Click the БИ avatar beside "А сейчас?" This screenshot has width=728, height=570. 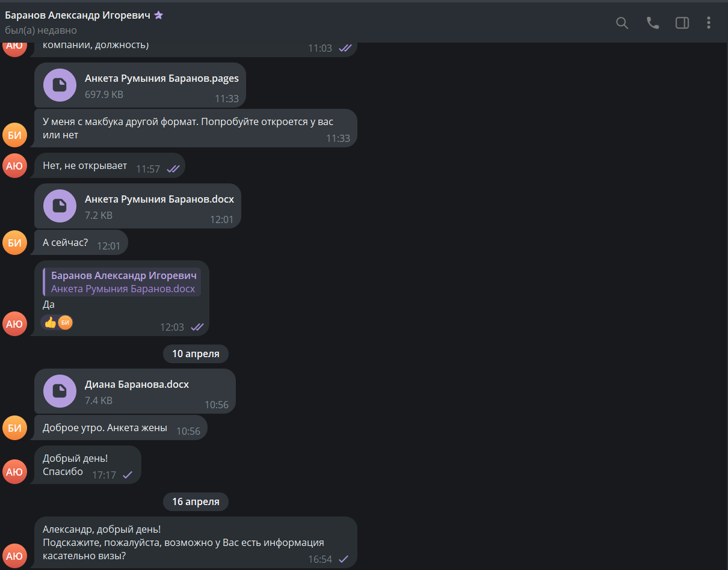pyautogui.click(x=15, y=243)
